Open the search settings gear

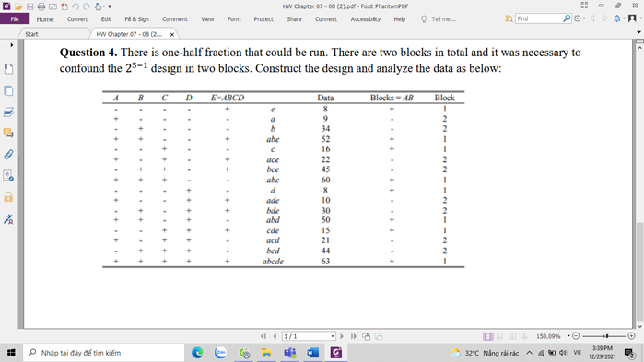578,18
